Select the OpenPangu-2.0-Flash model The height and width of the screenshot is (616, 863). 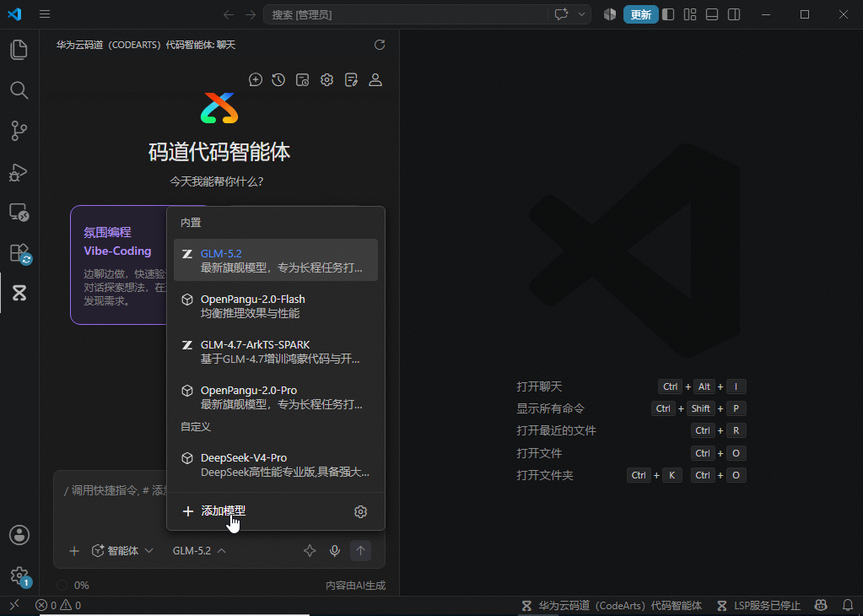pyautogui.click(x=276, y=305)
